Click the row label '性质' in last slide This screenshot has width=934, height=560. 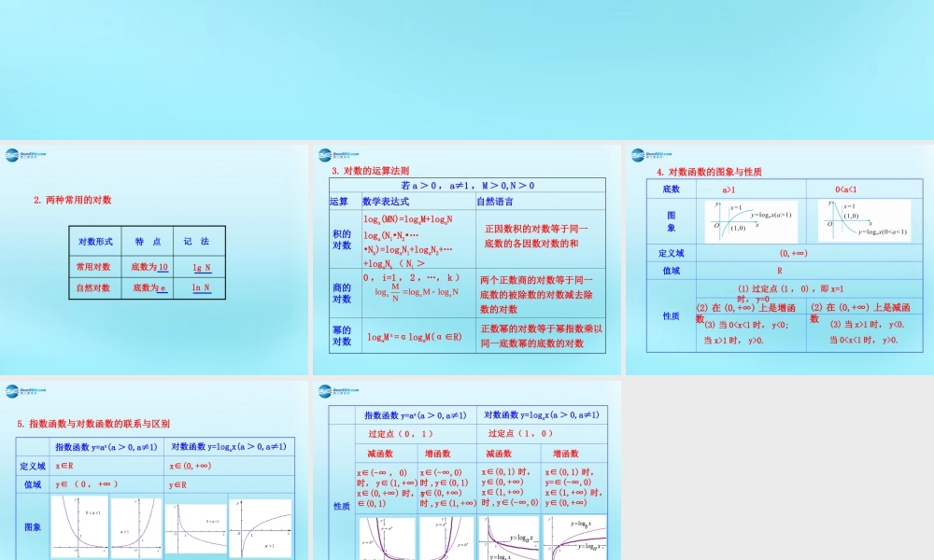pos(341,507)
